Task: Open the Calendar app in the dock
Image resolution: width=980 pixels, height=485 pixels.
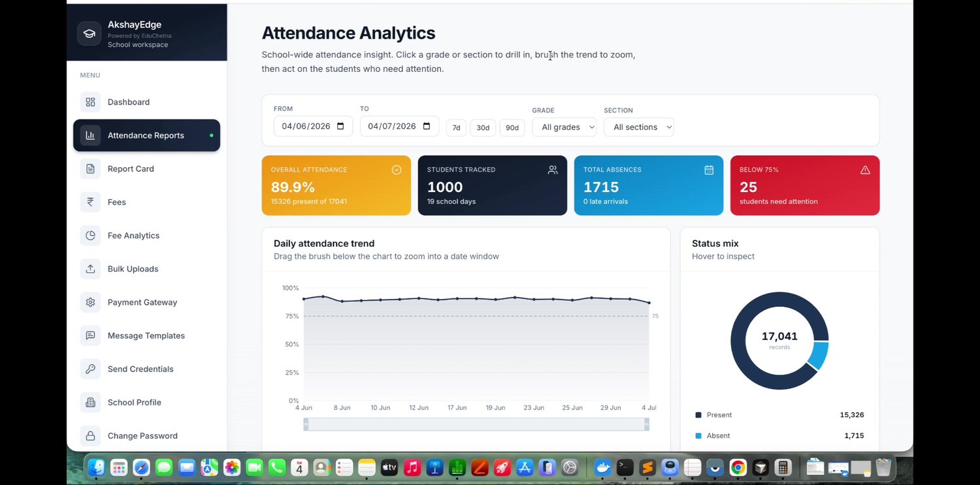Action: (x=299, y=467)
